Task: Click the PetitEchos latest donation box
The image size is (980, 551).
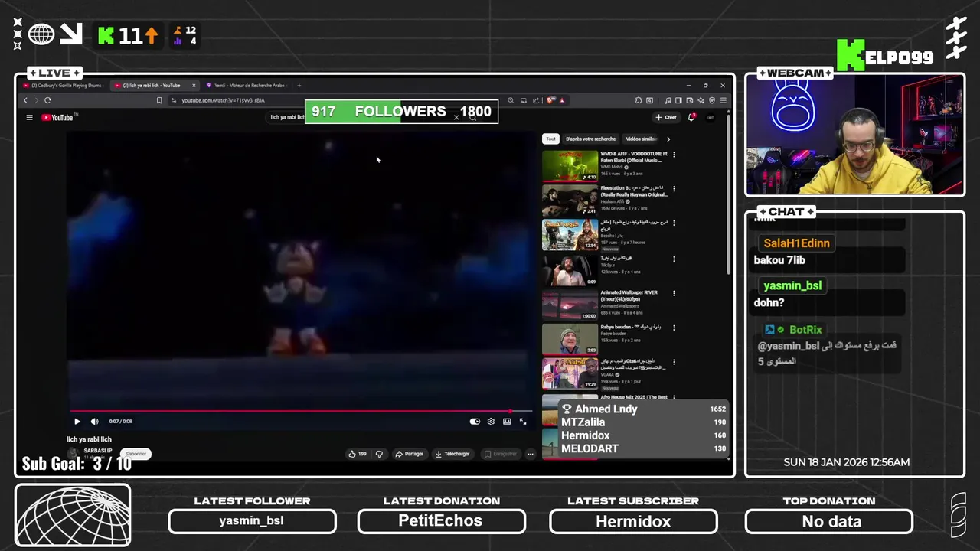Action: (x=441, y=521)
